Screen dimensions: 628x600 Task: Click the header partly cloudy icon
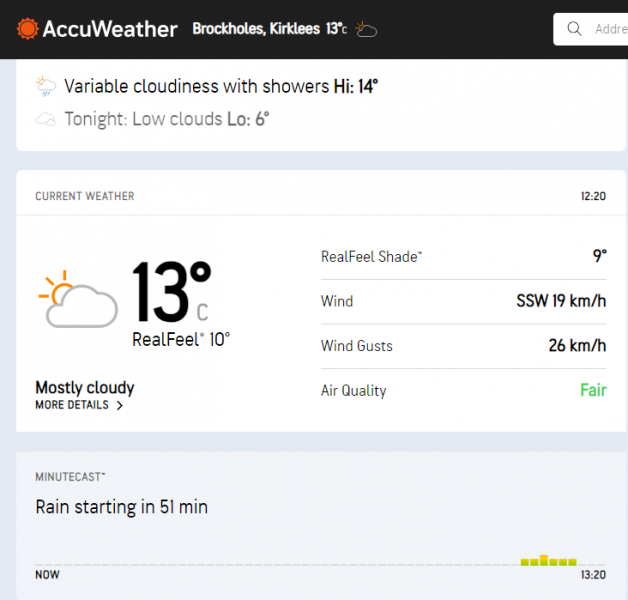[367, 30]
